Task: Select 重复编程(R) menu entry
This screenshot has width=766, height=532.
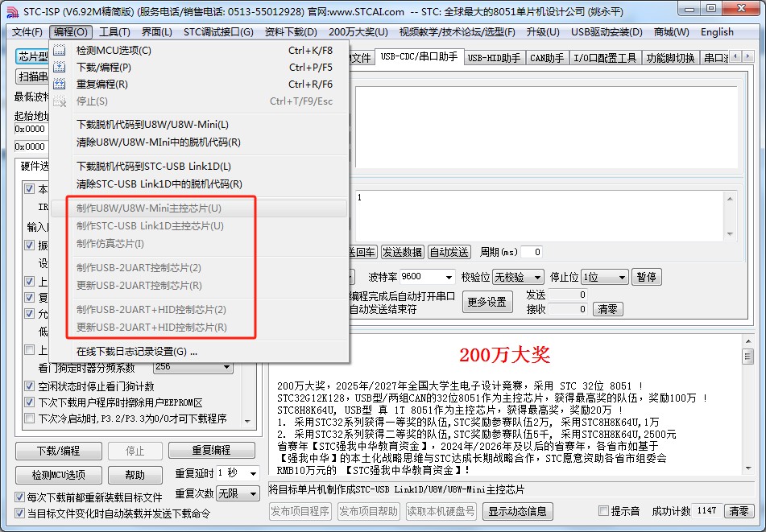Action: [199, 84]
